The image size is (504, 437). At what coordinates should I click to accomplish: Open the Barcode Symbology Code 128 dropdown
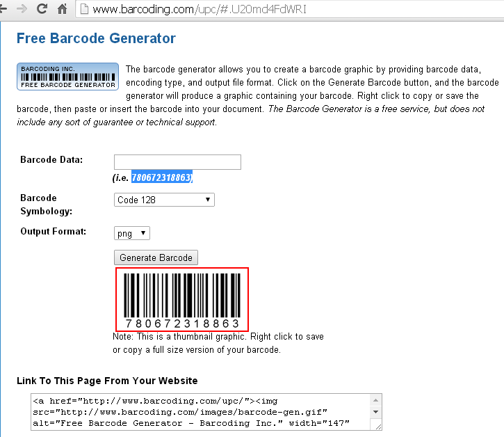(x=164, y=200)
